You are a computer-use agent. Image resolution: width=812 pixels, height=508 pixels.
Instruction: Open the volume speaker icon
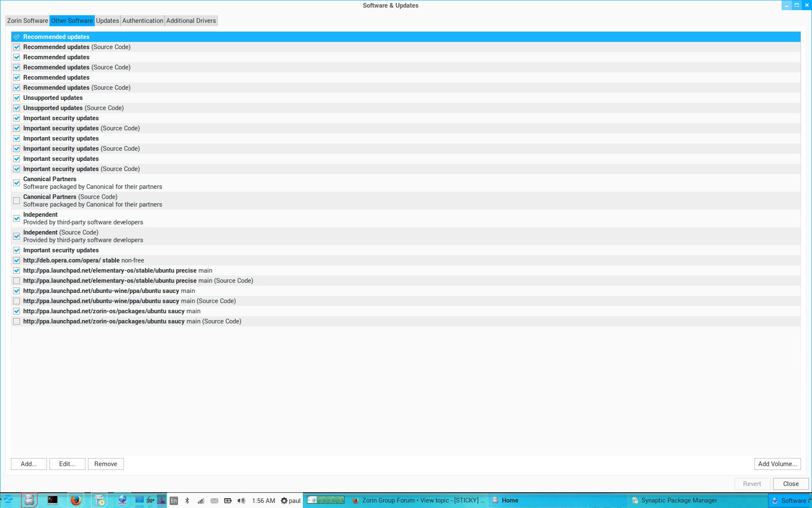point(241,500)
